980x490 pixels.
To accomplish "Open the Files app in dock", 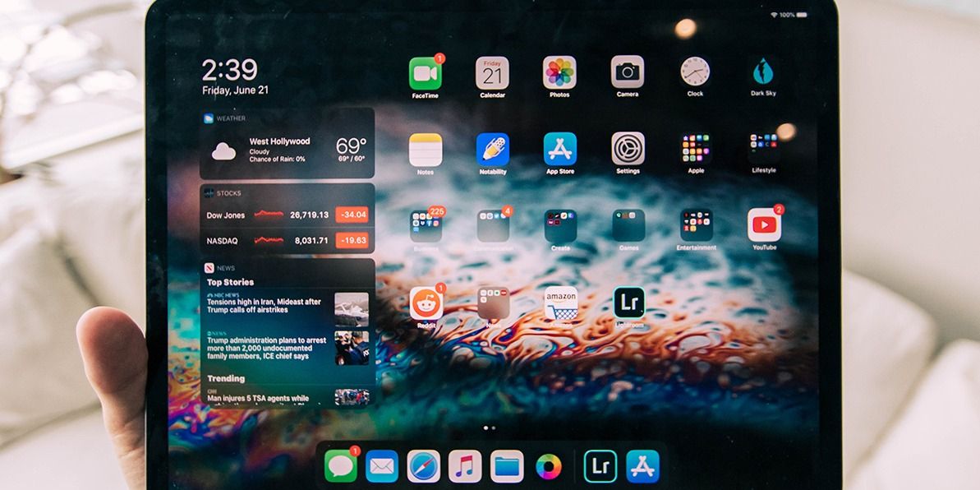I will [507, 466].
